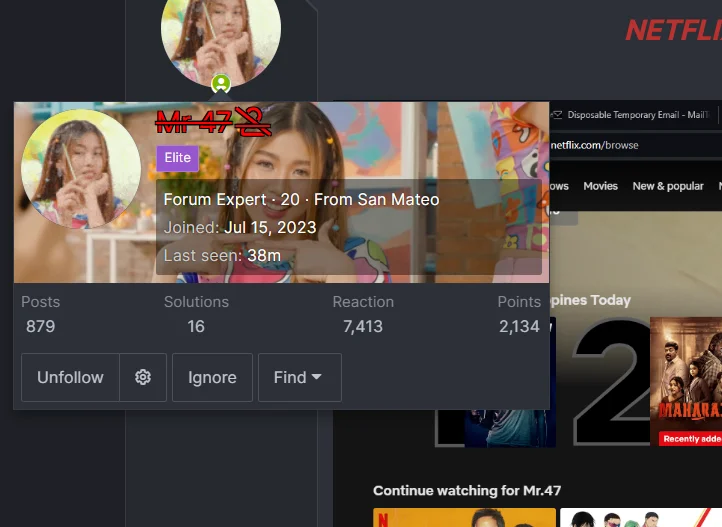Open the orange Netflix thumbnail under Continue watching

pyautogui.click(x=464, y=517)
